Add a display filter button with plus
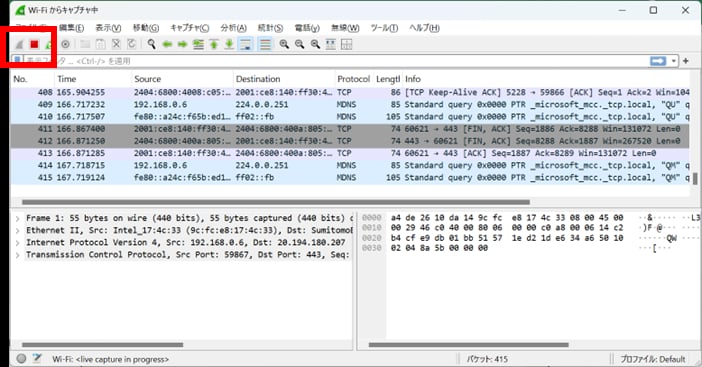The height and width of the screenshot is (367, 702). click(x=685, y=61)
